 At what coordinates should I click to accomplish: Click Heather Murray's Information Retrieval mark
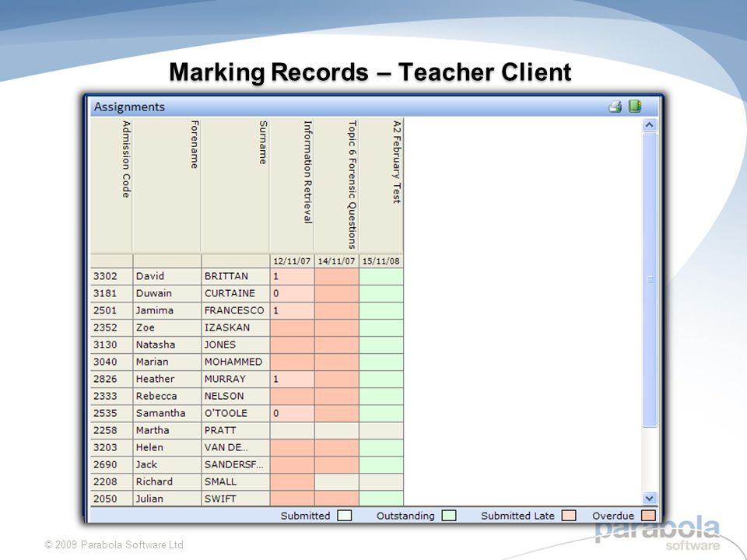[x=292, y=379]
